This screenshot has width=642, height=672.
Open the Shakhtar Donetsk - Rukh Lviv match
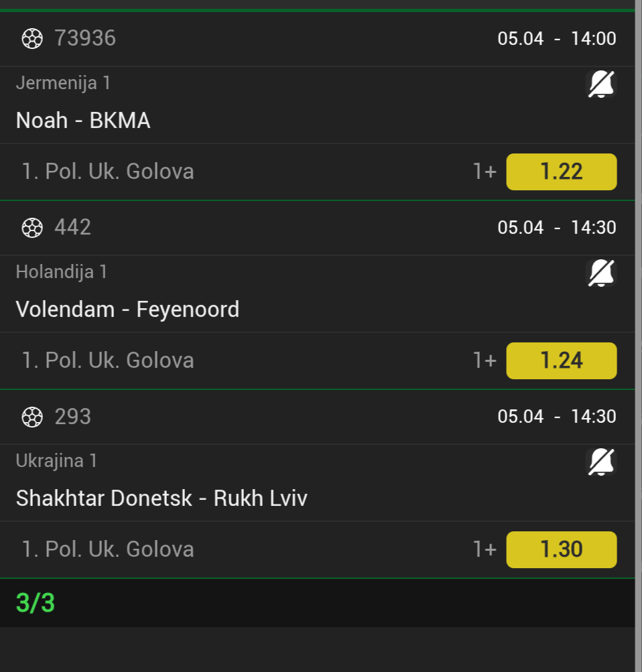162,498
